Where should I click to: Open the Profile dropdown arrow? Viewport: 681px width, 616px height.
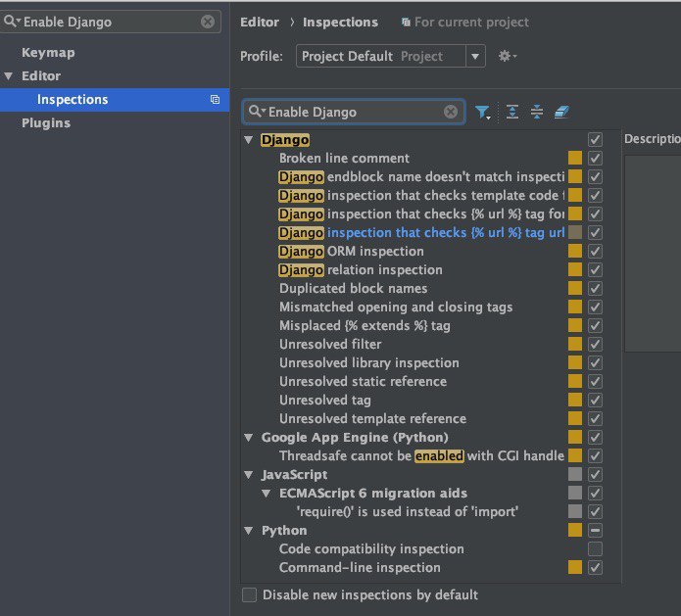pyautogui.click(x=475, y=56)
